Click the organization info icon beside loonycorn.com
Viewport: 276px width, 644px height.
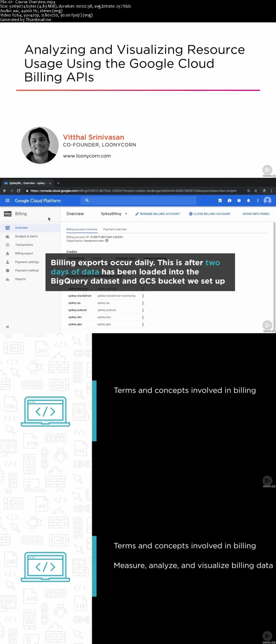coord(107,241)
